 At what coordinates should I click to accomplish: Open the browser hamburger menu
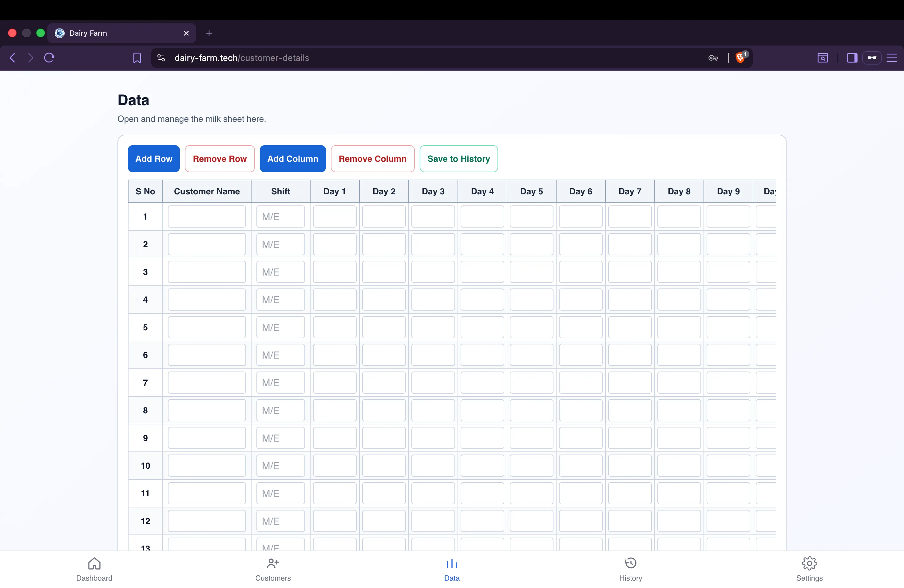click(891, 58)
